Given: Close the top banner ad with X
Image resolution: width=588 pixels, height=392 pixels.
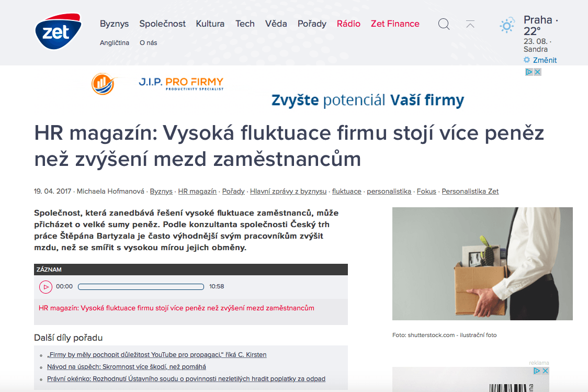Looking at the screenshot, I should point(537,72).
